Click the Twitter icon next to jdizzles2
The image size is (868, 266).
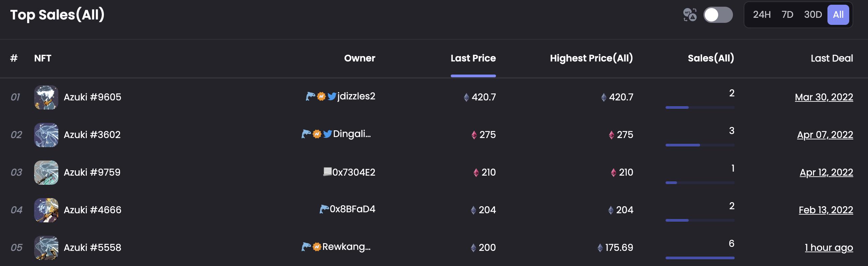click(x=331, y=96)
